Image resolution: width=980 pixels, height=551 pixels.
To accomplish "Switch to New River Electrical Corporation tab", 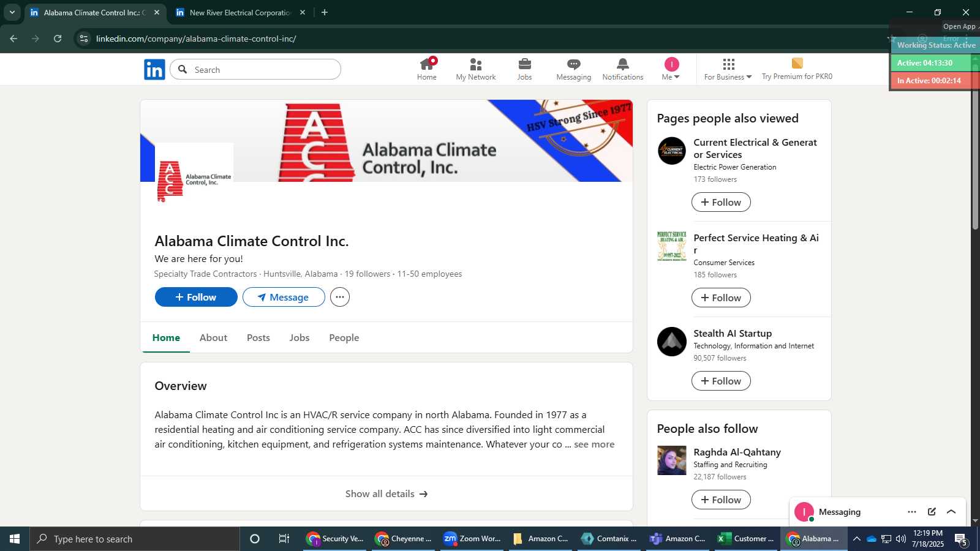I will 239,12.
